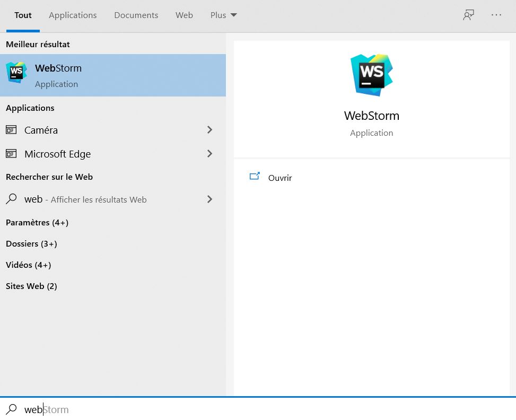This screenshot has height=420, width=516.
Task: Expand the Sites Web (2) group
Action: [x=31, y=286]
